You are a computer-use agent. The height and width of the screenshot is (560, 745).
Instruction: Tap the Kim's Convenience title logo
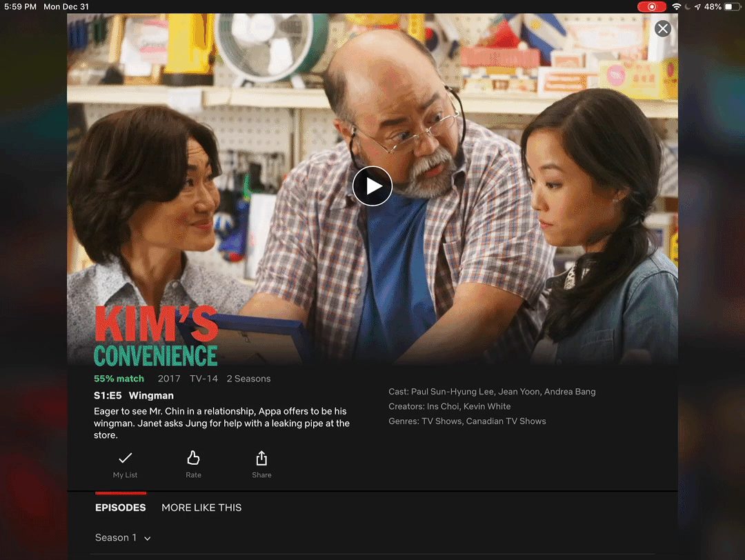[156, 336]
